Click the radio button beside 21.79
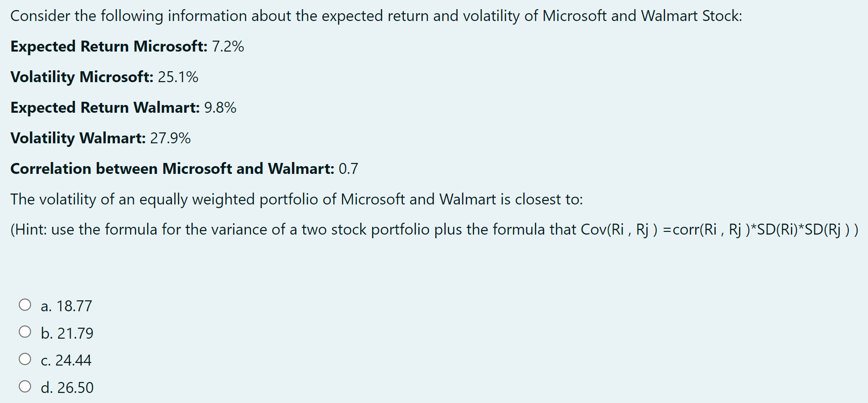Image resolution: width=868 pixels, height=403 pixels. pos(25,331)
